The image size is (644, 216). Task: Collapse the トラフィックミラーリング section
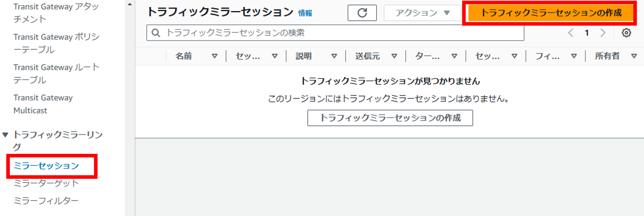[x=5, y=135]
